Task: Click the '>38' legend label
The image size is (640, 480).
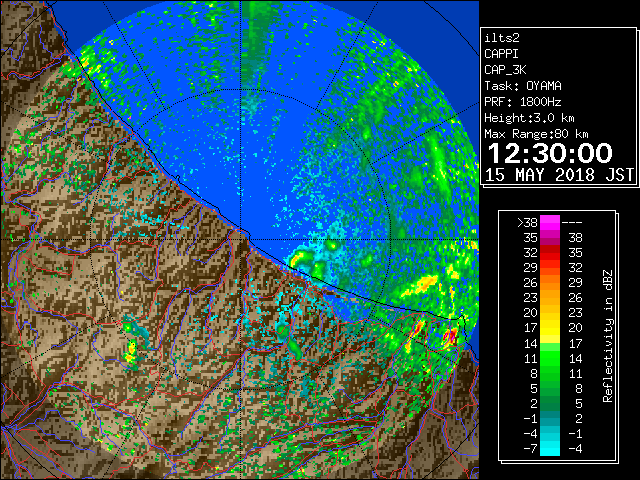Action: coord(527,223)
